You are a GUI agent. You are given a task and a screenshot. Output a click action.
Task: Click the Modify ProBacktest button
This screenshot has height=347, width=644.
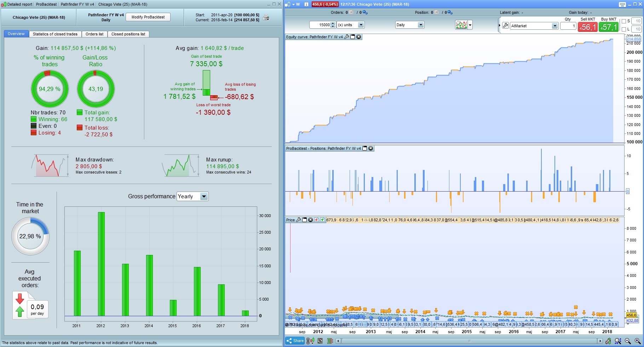tap(148, 17)
